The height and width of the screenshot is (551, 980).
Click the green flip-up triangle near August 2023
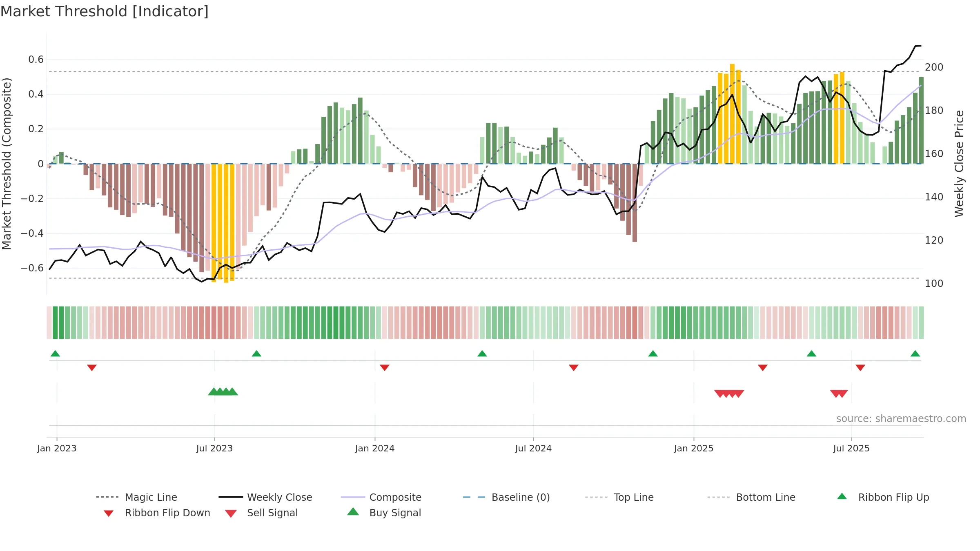coord(256,353)
